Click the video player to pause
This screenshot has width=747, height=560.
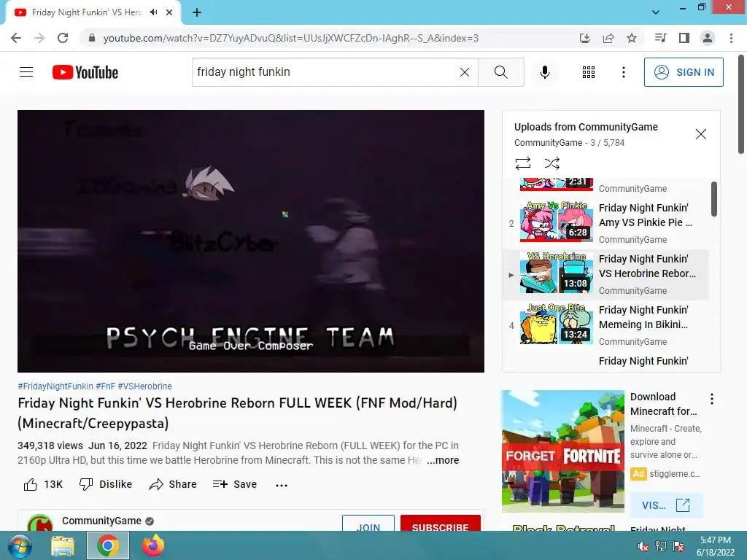coord(251,241)
